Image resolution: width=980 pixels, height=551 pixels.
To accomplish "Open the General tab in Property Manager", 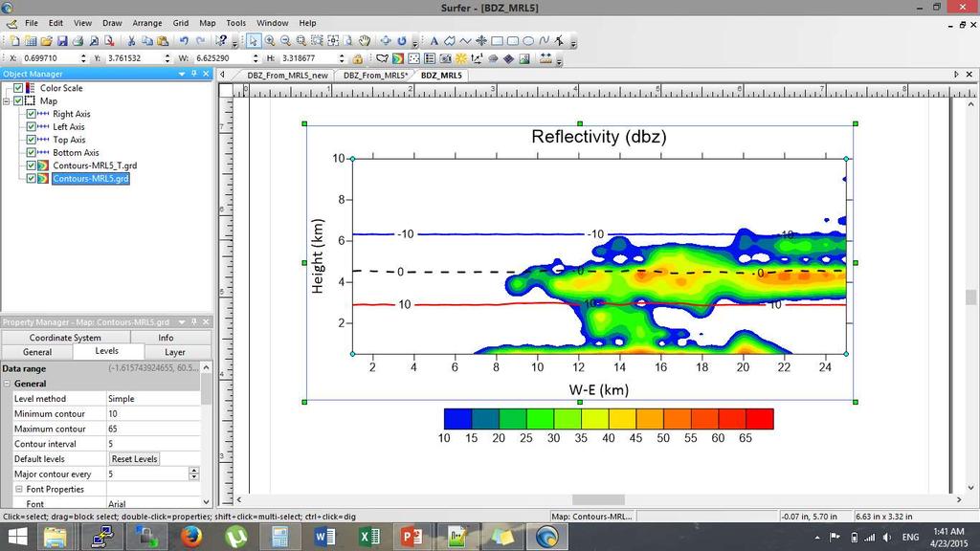I will tap(37, 352).
